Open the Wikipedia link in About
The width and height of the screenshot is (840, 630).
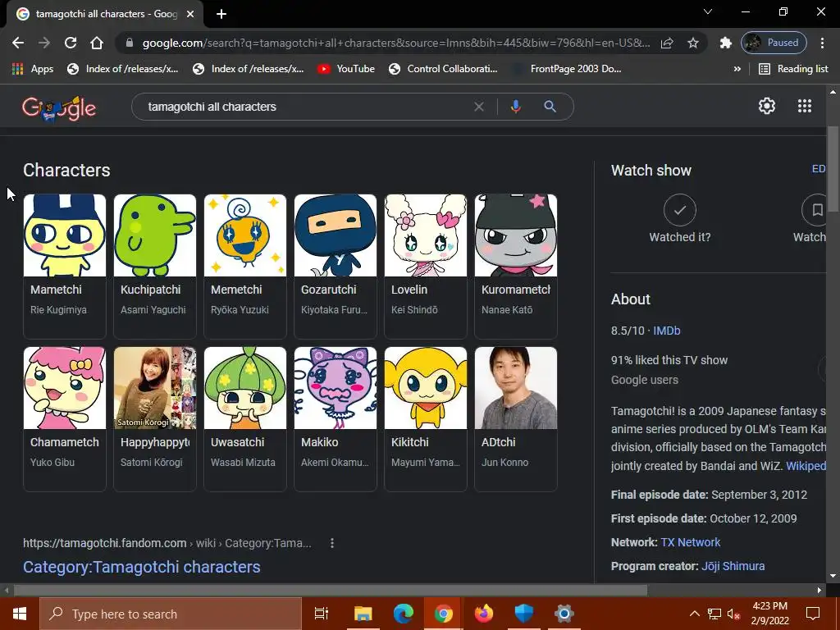[x=806, y=466]
